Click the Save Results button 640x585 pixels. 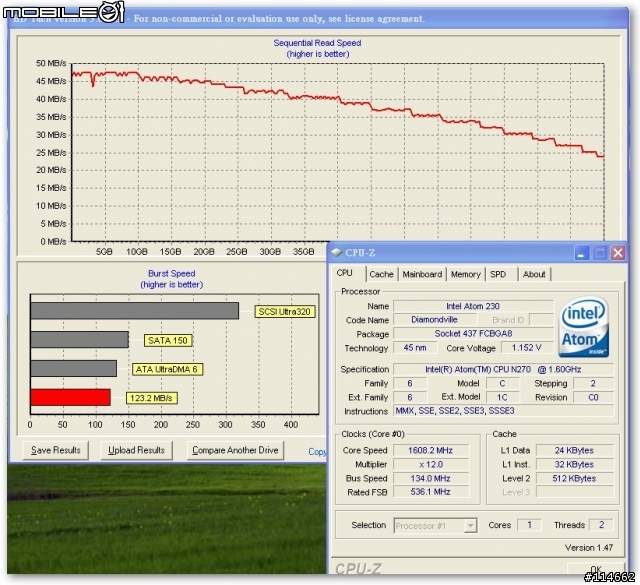(x=56, y=450)
